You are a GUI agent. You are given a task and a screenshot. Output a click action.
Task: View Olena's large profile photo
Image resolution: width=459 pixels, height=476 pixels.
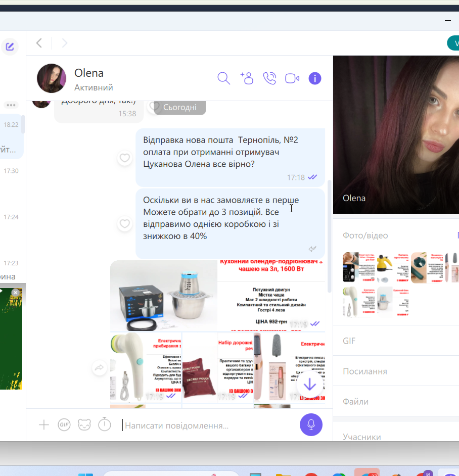(396, 135)
